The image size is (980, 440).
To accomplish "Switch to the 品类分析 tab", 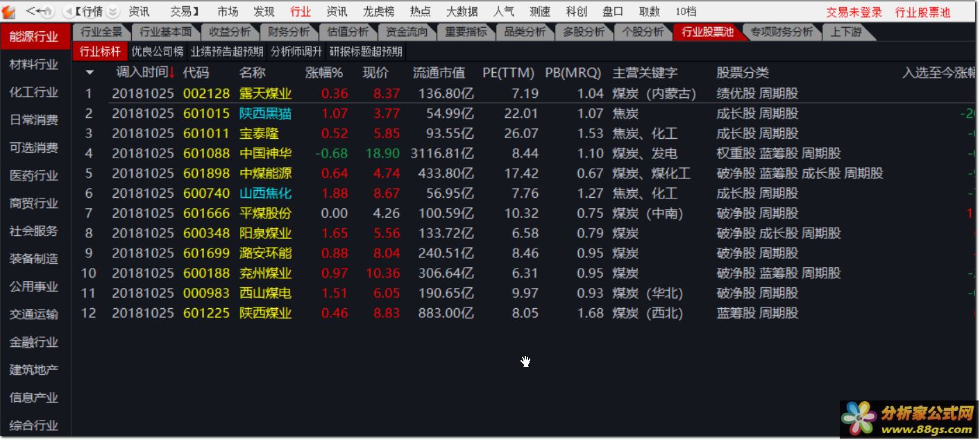I will [525, 32].
